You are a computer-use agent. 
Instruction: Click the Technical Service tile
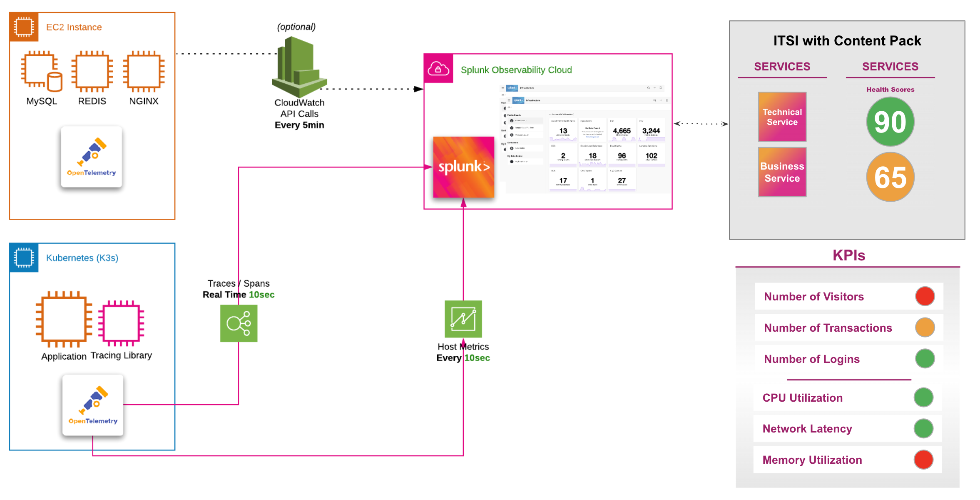[x=782, y=117]
